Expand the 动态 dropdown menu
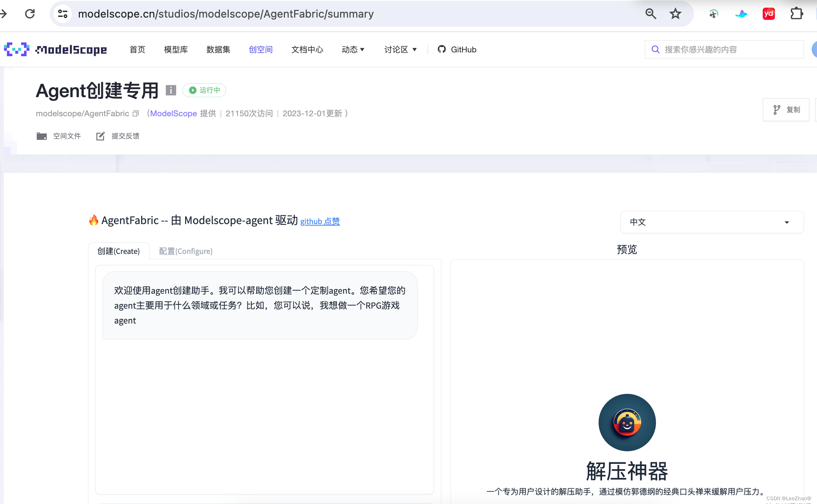The width and height of the screenshot is (817, 504). [353, 50]
